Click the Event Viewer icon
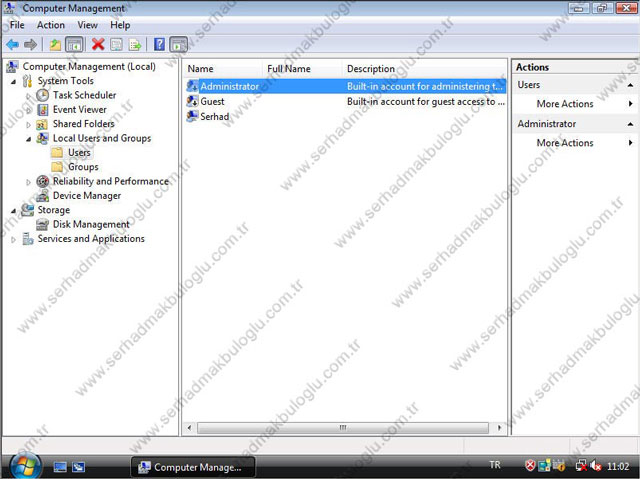Image resolution: width=640 pixels, height=479 pixels. pos(42,109)
